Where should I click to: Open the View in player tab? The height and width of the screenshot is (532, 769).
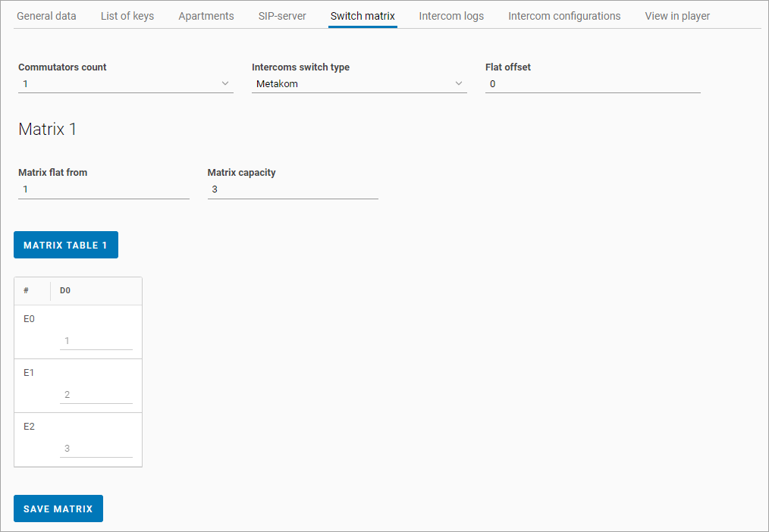(x=677, y=16)
